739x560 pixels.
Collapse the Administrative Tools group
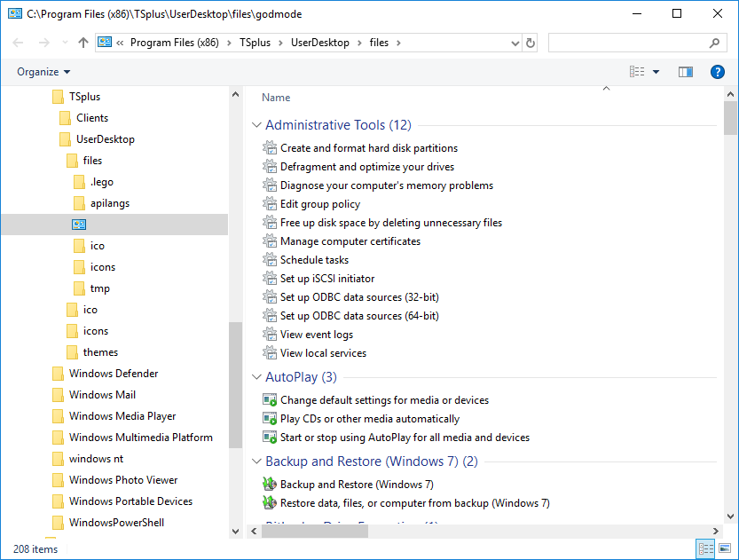pyautogui.click(x=257, y=125)
